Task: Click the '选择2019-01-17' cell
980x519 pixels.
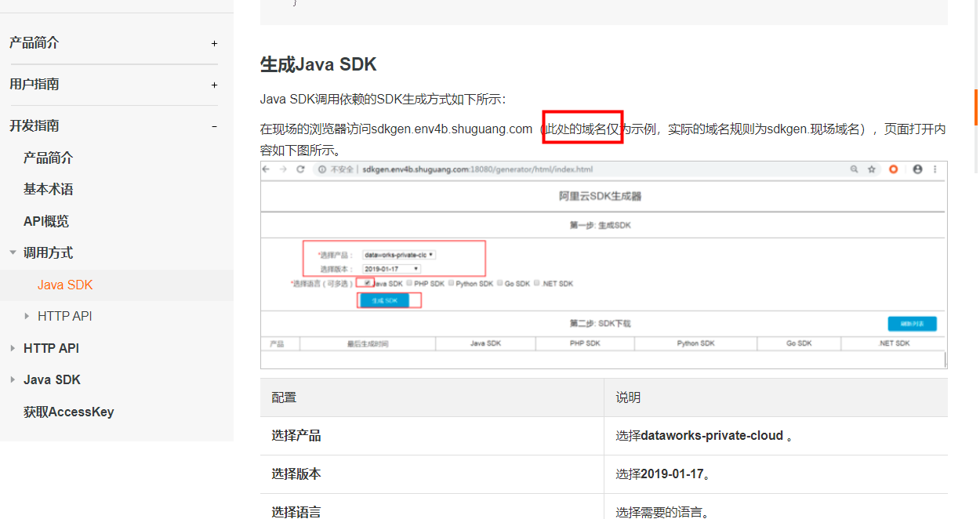Action: pyautogui.click(x=776, y=474)
